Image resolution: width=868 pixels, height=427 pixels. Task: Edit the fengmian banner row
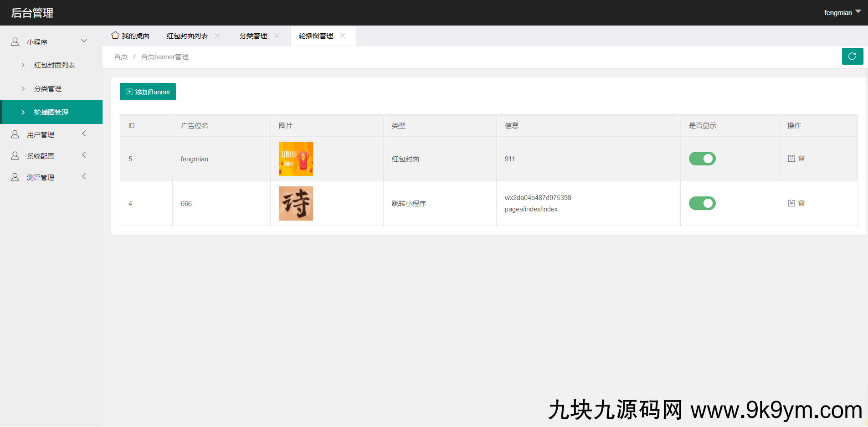(x=791, y=159)
